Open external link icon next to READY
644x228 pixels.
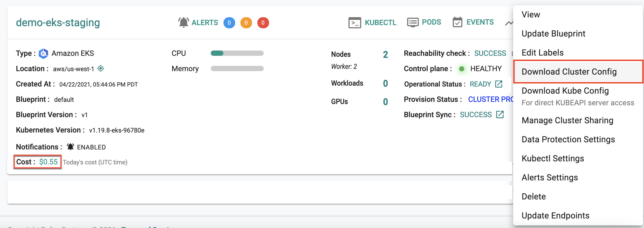tap(499, 84)
